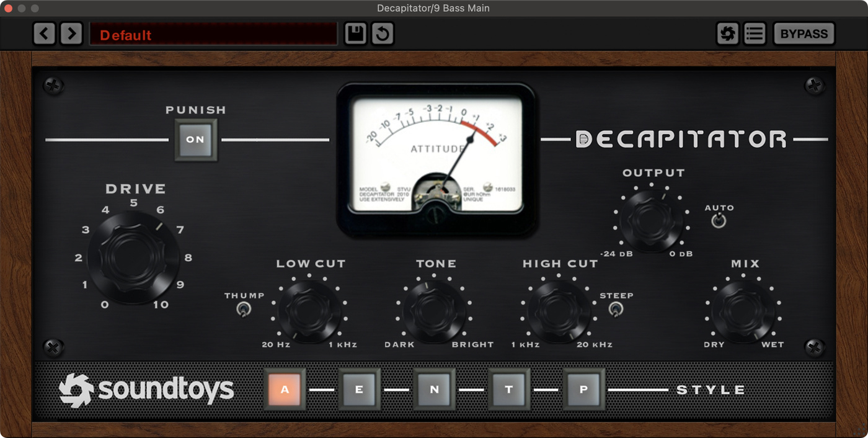868x438 pixels.
Task: Flip the THUMP toggle switch
Action: point(243,309)
